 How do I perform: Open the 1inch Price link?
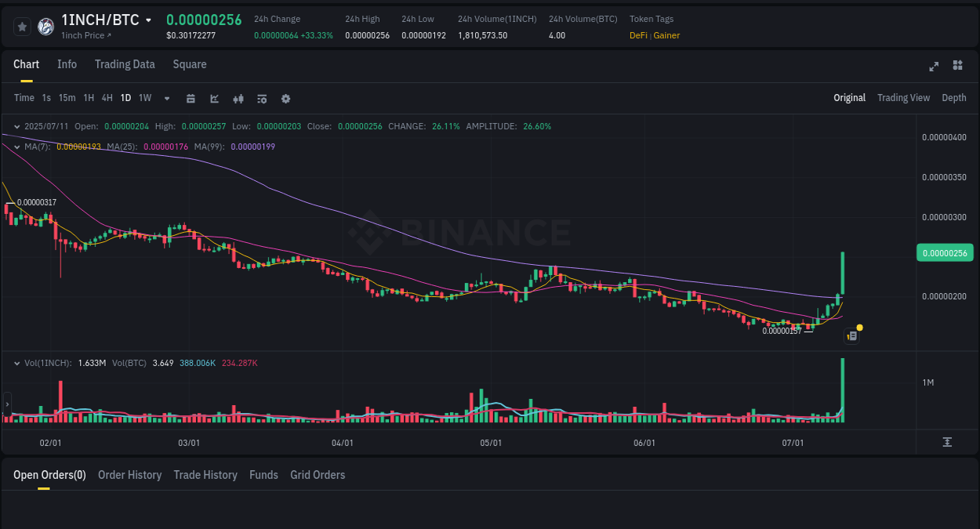tap(86, 35)
